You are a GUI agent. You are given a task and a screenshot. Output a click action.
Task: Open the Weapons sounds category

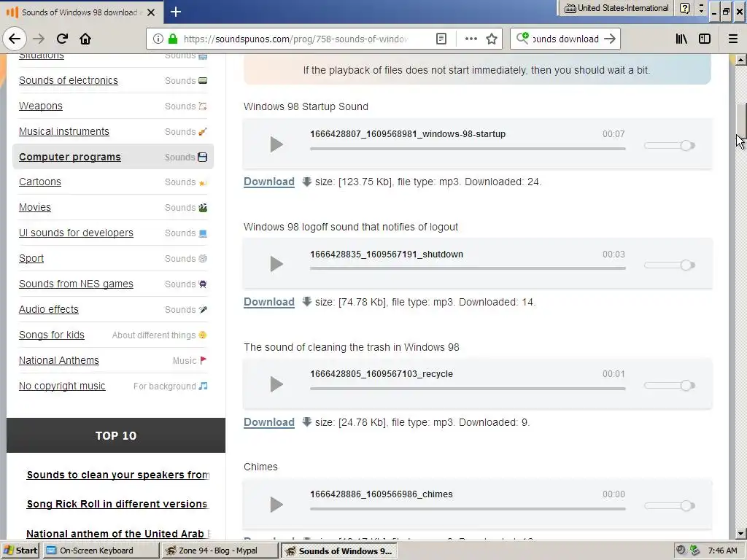41,106
